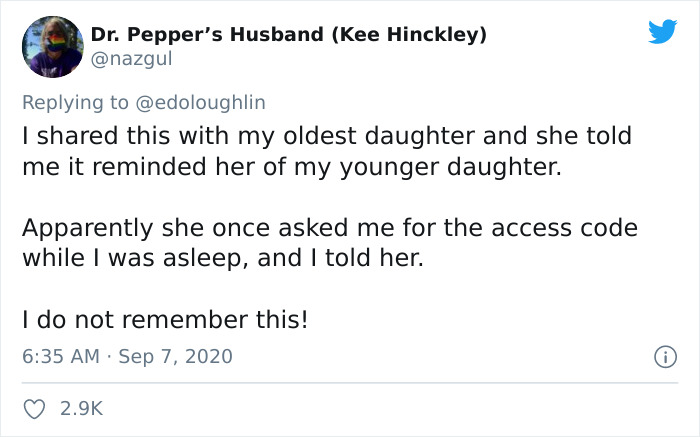Click the divider line above the likes
The width and height of the screenshot is (700, 437).
[349, 382]
